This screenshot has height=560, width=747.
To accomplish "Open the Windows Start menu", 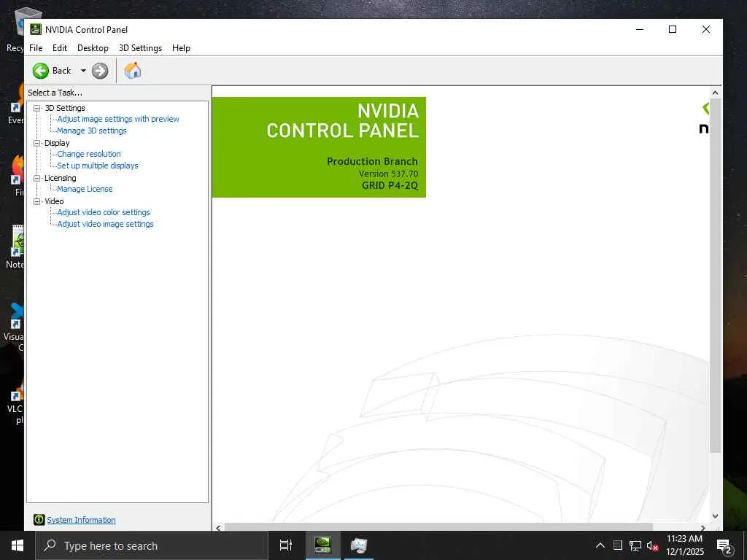I will pos(18,545).
